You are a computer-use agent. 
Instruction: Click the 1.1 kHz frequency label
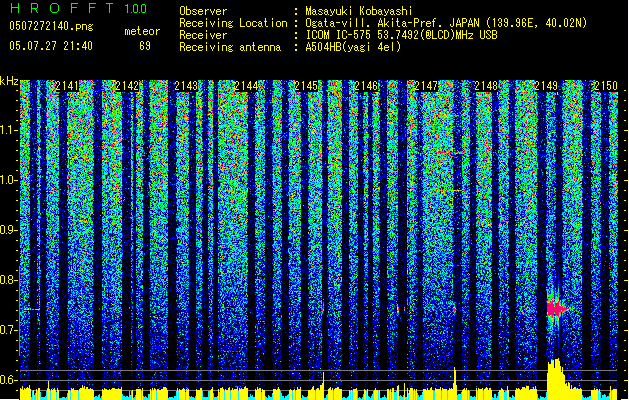(8, 130)
